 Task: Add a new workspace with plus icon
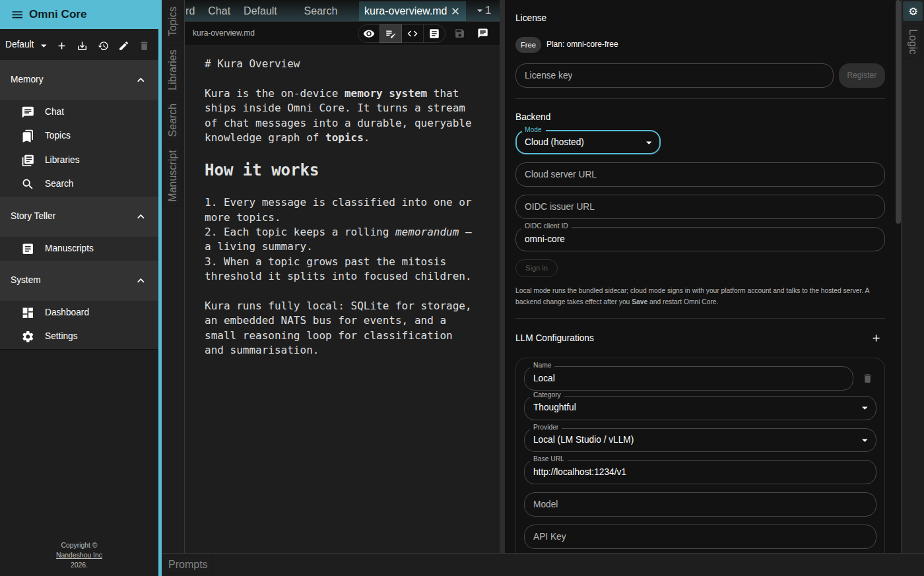point(61,46)
